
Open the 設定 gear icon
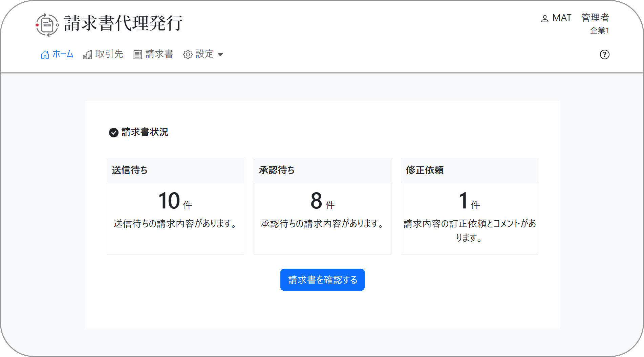pos(188,54)
